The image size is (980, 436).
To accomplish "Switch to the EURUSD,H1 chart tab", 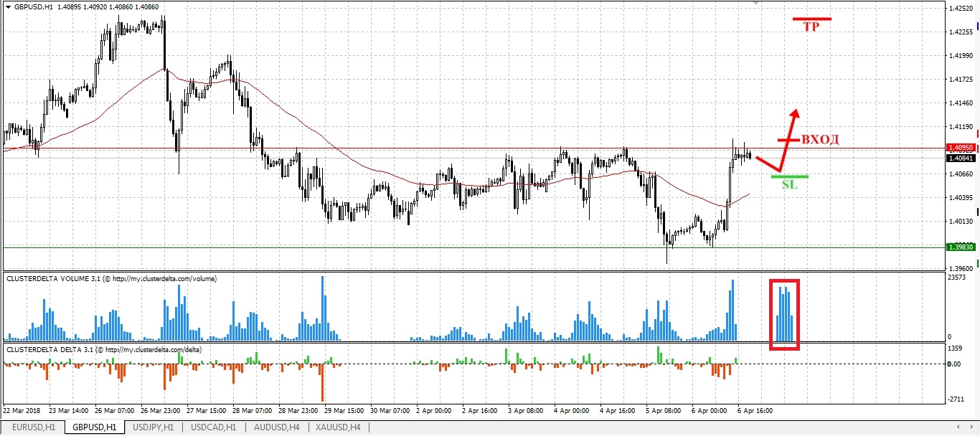I will 33,427.
